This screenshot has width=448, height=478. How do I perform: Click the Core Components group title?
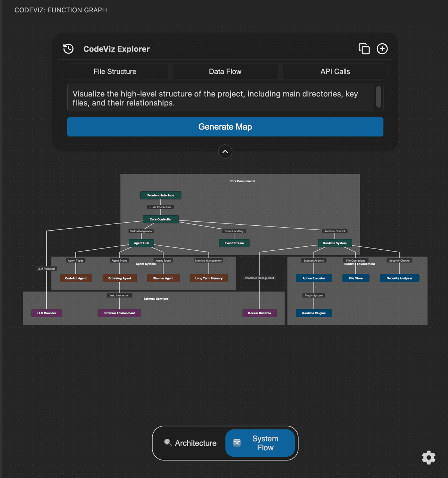242,181
